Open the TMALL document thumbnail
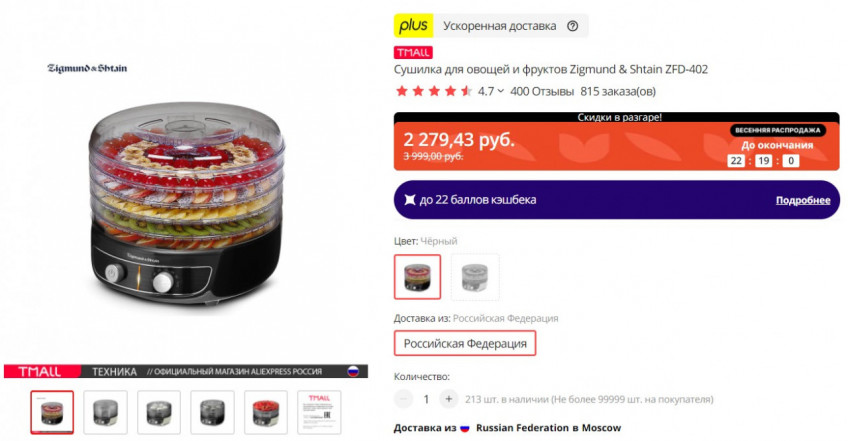The image size is (848, 441). pos(319,412)
